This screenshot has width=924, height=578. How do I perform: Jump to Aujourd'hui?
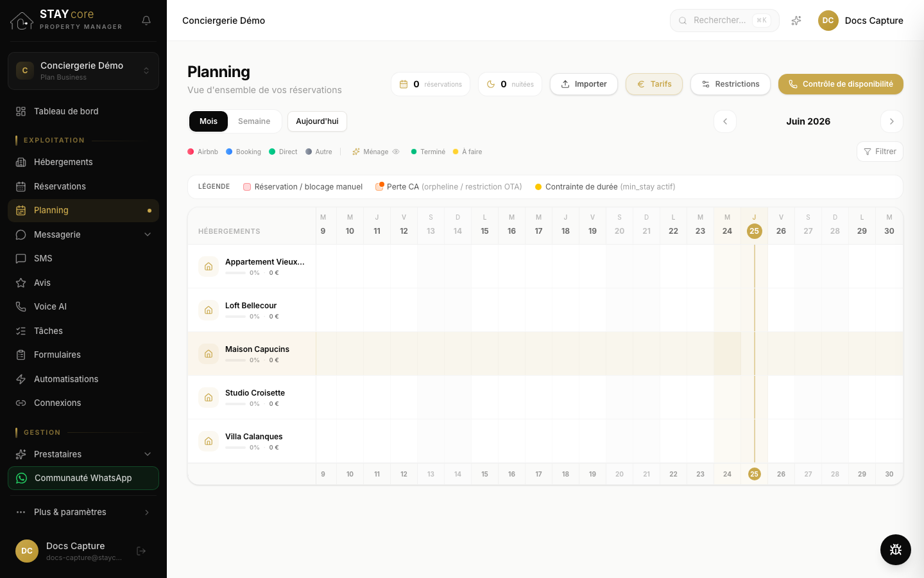317,121
